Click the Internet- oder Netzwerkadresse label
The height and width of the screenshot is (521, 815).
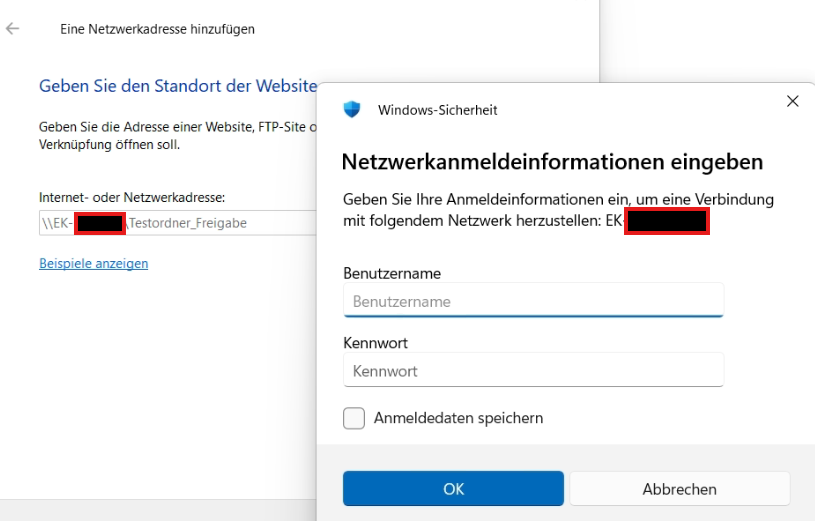(132, 198)
